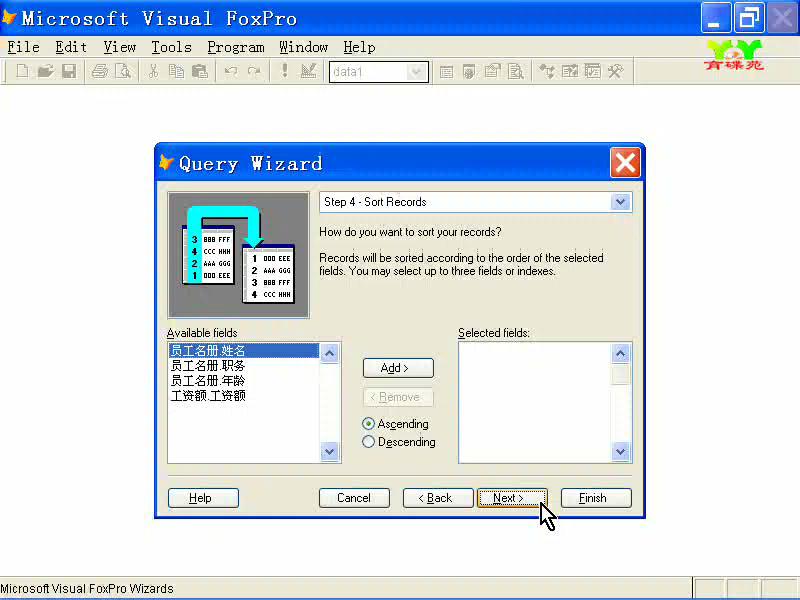Open the File menu
The height and width of the screenshot is (600, 800).
pos(23,47)
